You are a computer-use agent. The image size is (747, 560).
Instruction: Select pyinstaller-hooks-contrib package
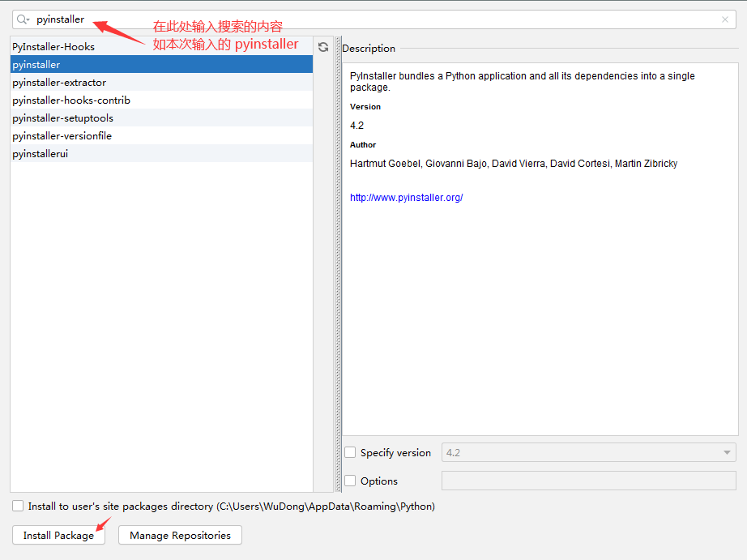pyautogui.click(x=161, y=100)
